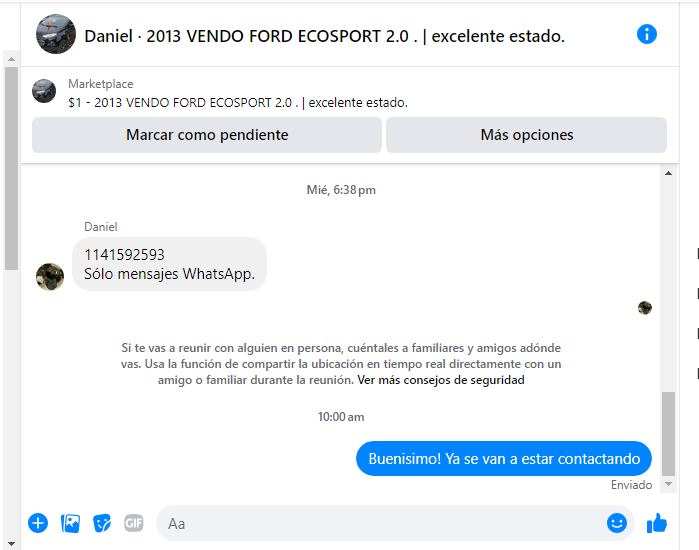699x550 pixels.
Task: Attach a photo with the image icon
Action: pos(70,523)
